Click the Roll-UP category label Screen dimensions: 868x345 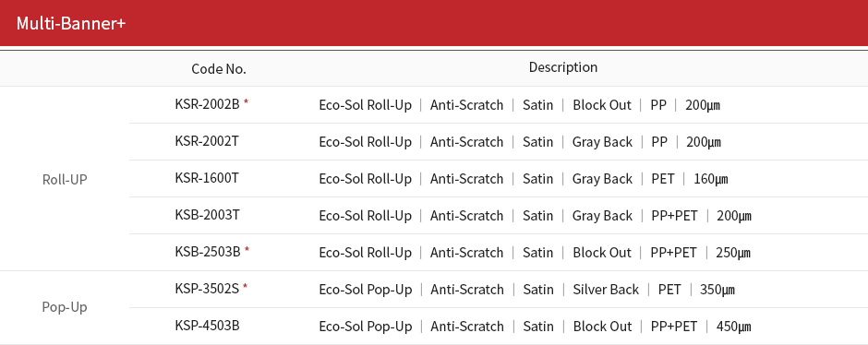coord(65,180)
